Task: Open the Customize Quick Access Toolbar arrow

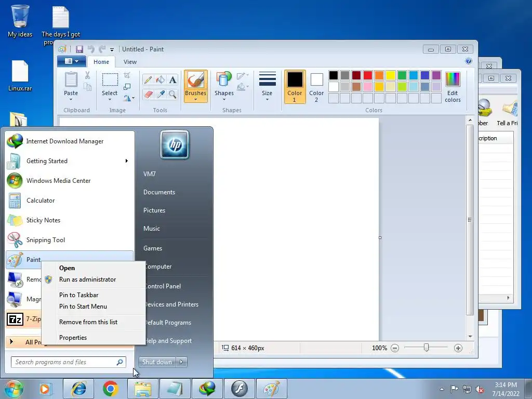Action: 112,49
